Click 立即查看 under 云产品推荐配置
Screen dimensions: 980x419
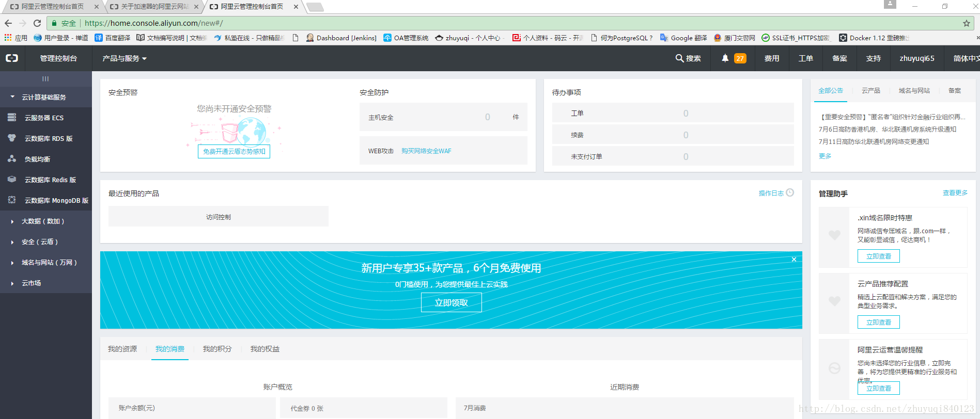pyautogui.click(x=879, y=322)
